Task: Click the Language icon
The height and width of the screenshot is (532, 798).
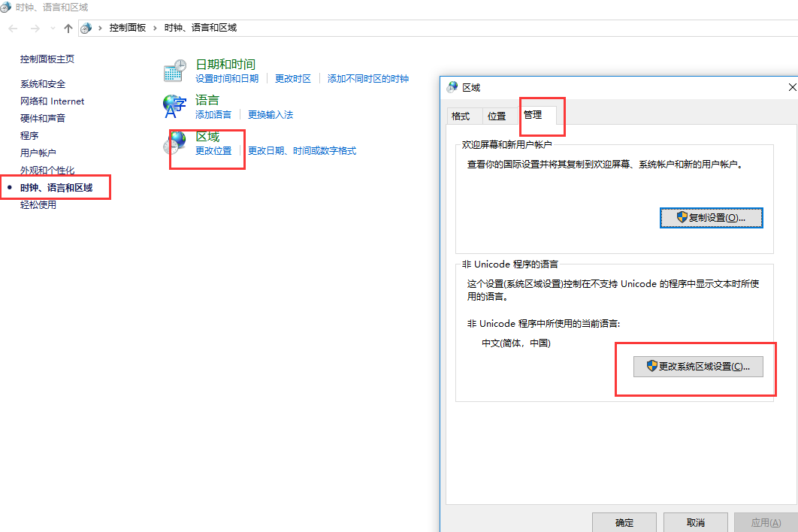Action: click(174, 107)
